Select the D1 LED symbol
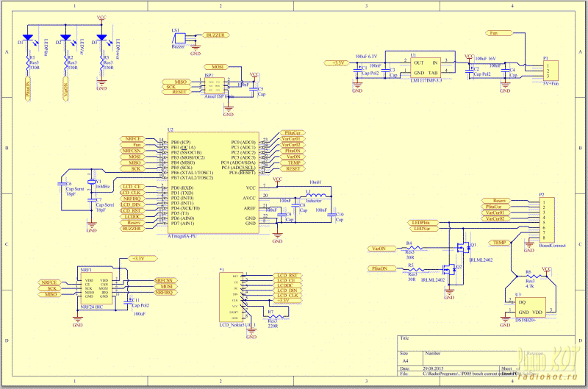The width and height of the screenshot is (588, 389). coord(28,38)
